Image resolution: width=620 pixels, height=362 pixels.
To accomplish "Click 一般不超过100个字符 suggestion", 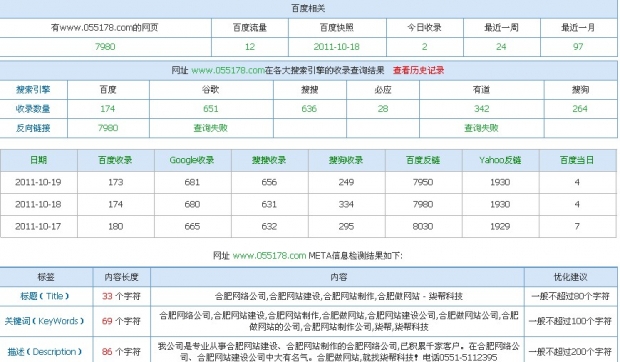I will [x=571, y=321].
